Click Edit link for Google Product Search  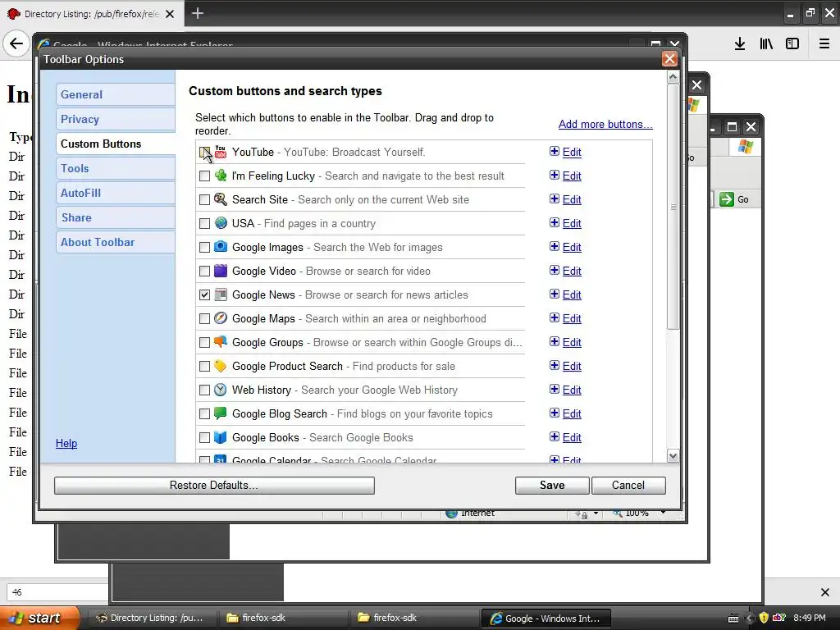572,366
